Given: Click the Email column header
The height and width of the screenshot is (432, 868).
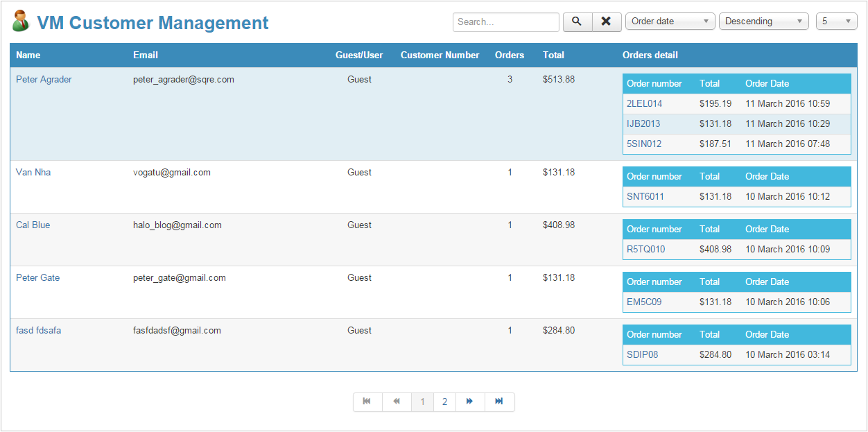Looking at the screenshot, I should pos(146,55).
